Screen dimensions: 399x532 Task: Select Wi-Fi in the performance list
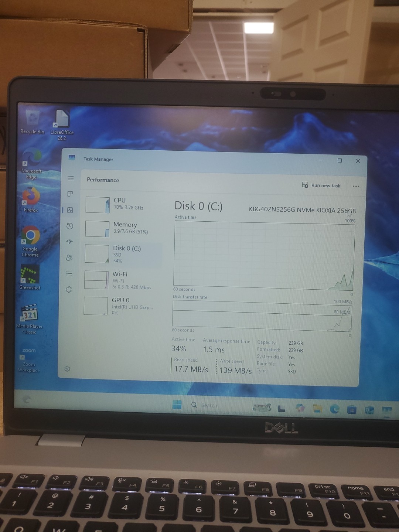pos(122,280)
